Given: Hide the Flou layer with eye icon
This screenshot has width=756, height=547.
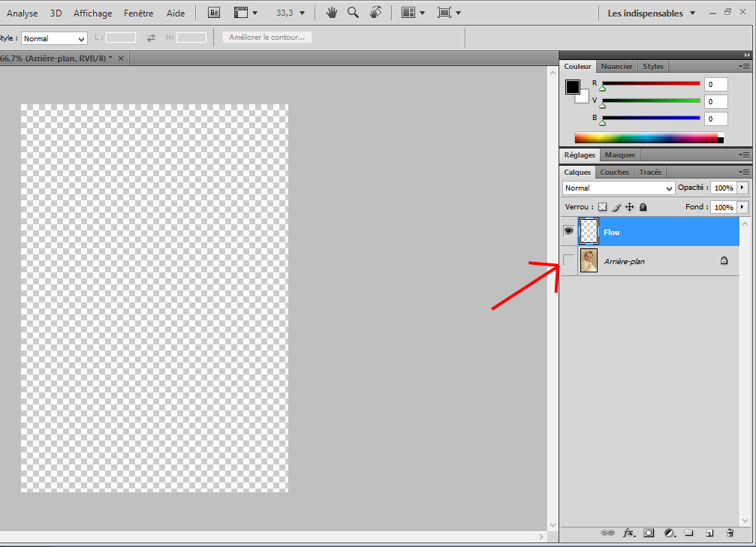Looking at the screenshot, I should 568,232.
